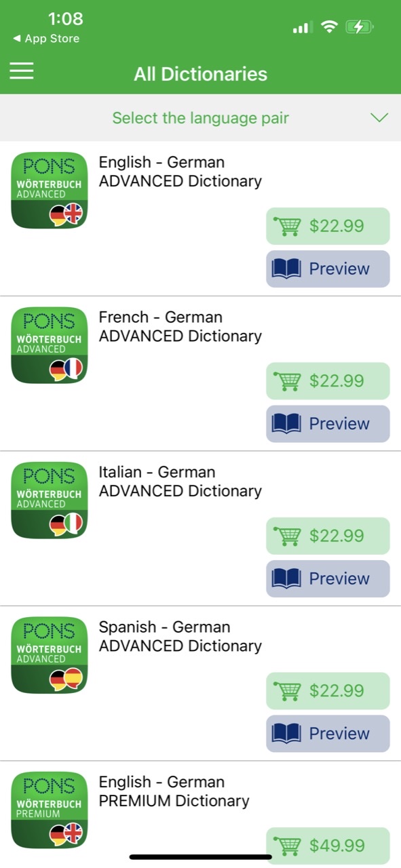The width and height of the screenshot is (401, 868).
Task: Preview the French - German ADVANCED Dictionary
Action: (x=328, y=424)
